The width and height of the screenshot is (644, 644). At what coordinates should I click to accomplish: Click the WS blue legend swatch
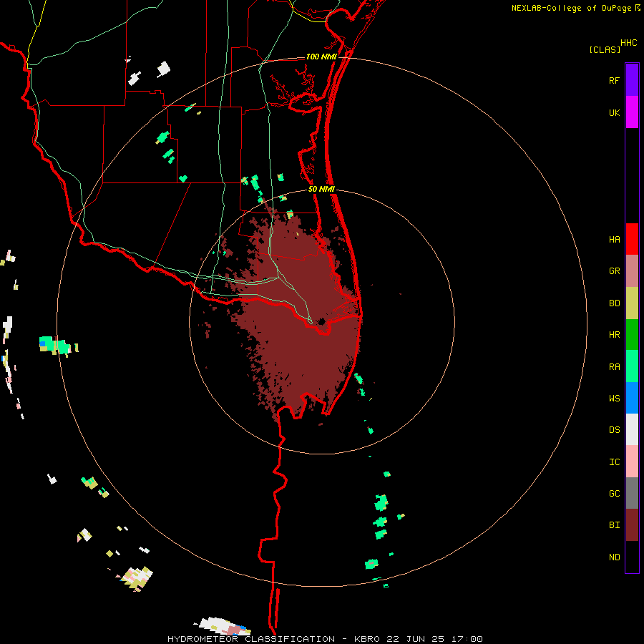[x=632, y=398]
